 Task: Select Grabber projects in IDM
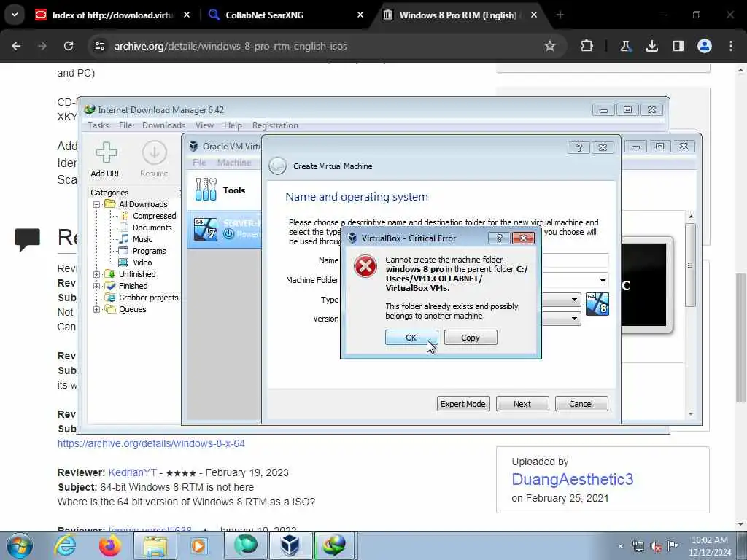(148, 297)
